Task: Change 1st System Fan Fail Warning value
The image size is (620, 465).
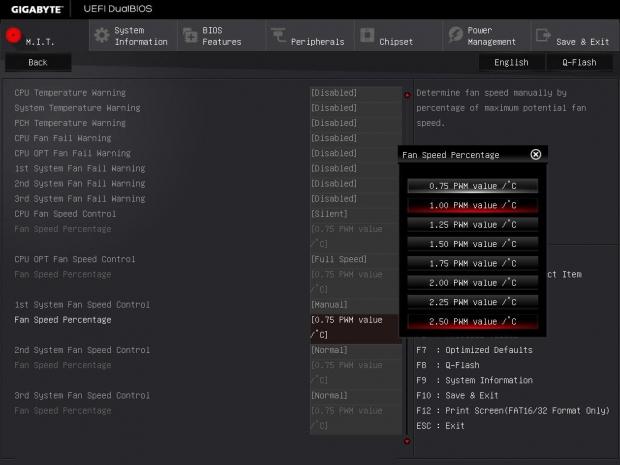Action: (x=356, y=168)
